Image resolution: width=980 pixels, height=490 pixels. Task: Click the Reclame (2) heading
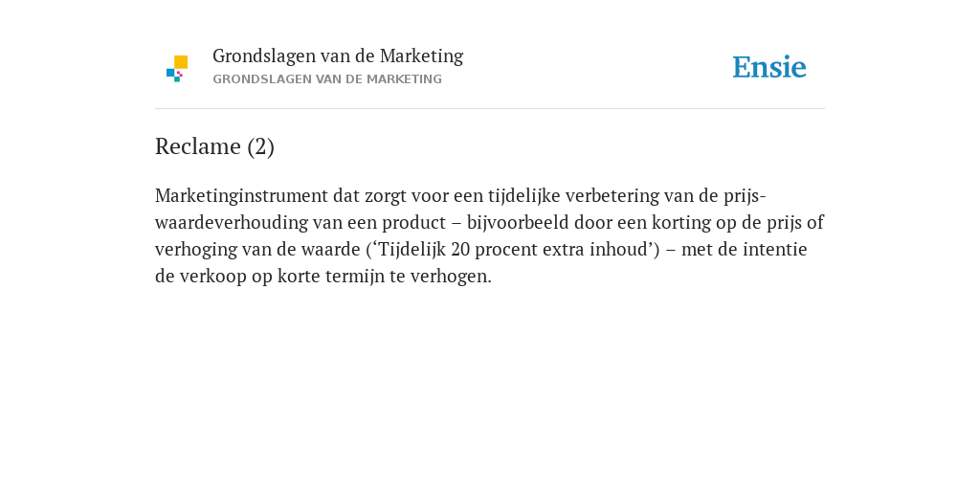tap(214, 146)
